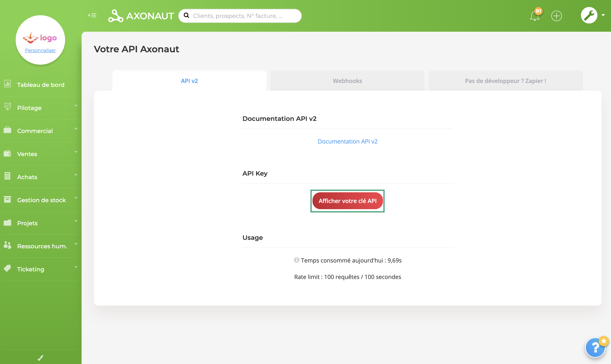Click the company logo placeholder image
This screenshot has height=364, width=611.
click(40, 38)
